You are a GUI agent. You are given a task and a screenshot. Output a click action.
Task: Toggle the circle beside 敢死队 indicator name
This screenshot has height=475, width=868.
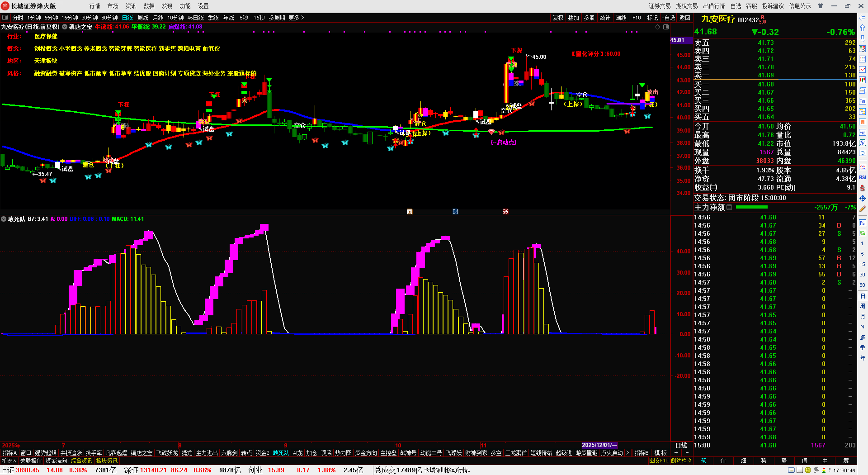coord(4,219)
